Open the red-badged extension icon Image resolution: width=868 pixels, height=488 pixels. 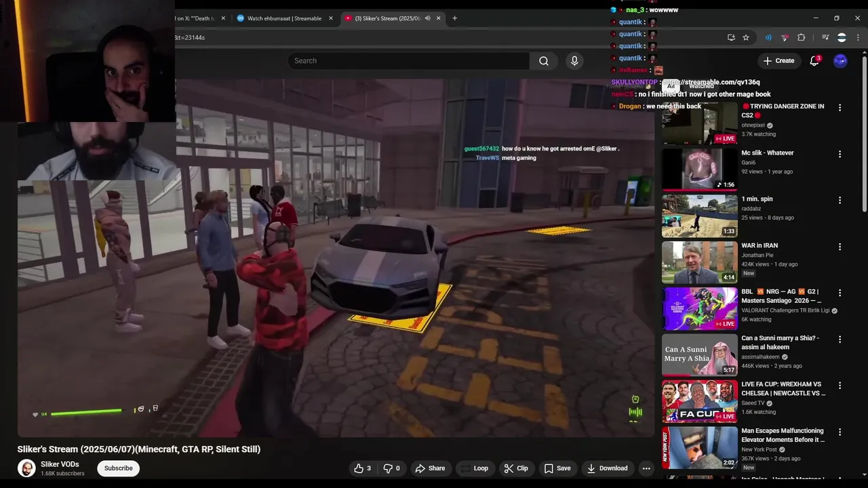(x=785, y=37)
